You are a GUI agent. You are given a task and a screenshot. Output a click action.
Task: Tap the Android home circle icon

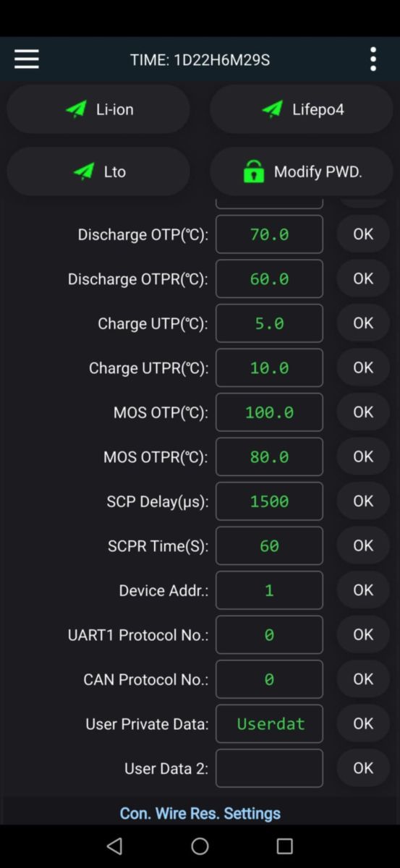tap(200, 846)
